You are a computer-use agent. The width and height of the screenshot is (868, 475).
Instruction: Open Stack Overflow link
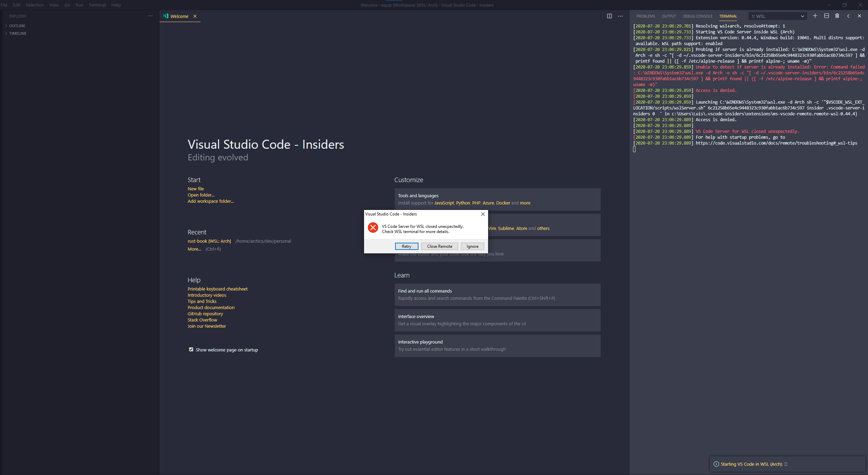pos(202,320)
